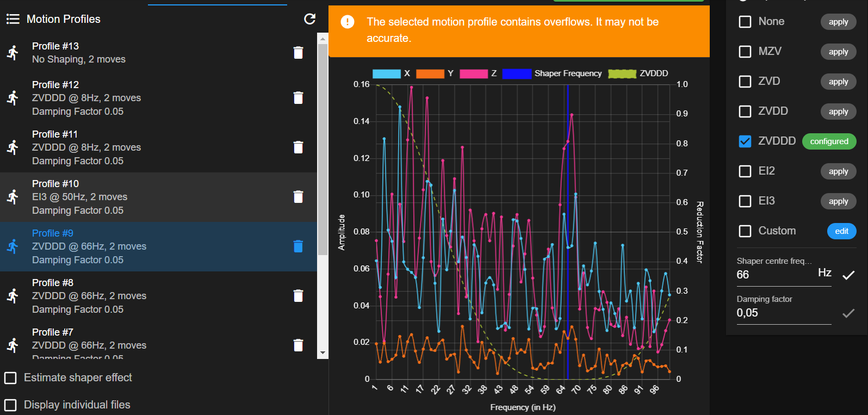Select Profile #8 ZVDDD @ 66Hz entry
Image resolution: width=868 pixels, height=415 pixels.
(158, 296)
